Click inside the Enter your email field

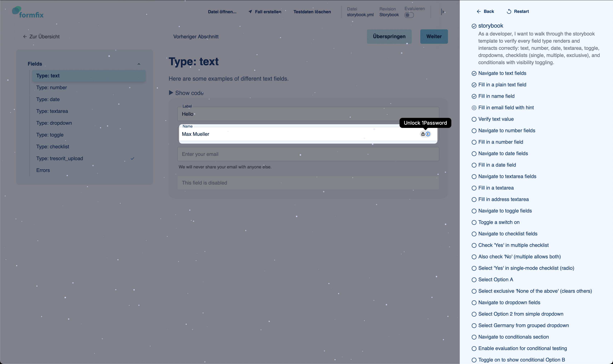(x=270, y=154)
